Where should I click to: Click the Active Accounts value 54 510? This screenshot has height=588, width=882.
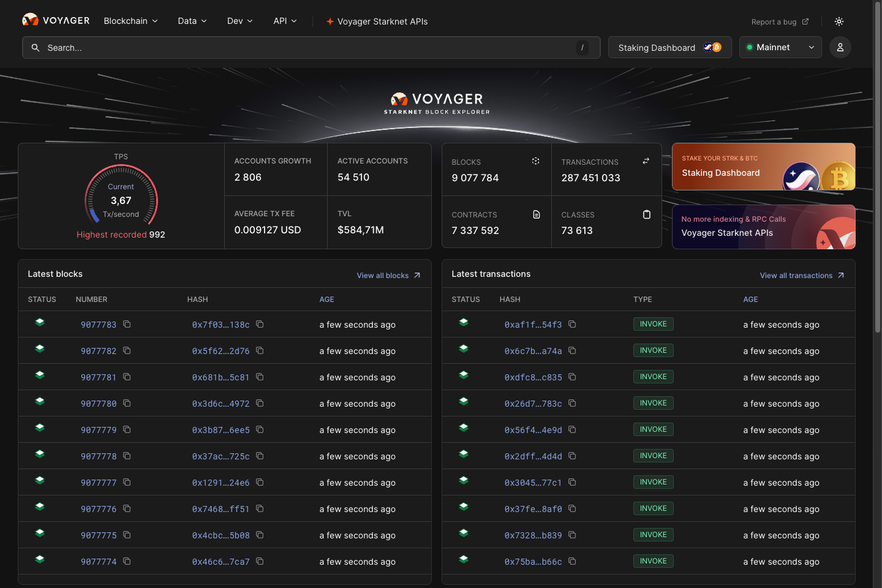click(353, 177)
